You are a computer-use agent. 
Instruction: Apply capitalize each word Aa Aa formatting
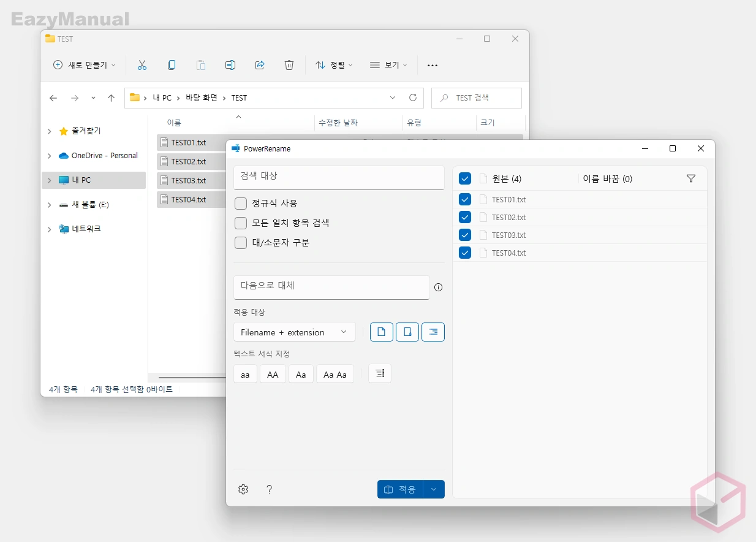click(x=335, y=374)
